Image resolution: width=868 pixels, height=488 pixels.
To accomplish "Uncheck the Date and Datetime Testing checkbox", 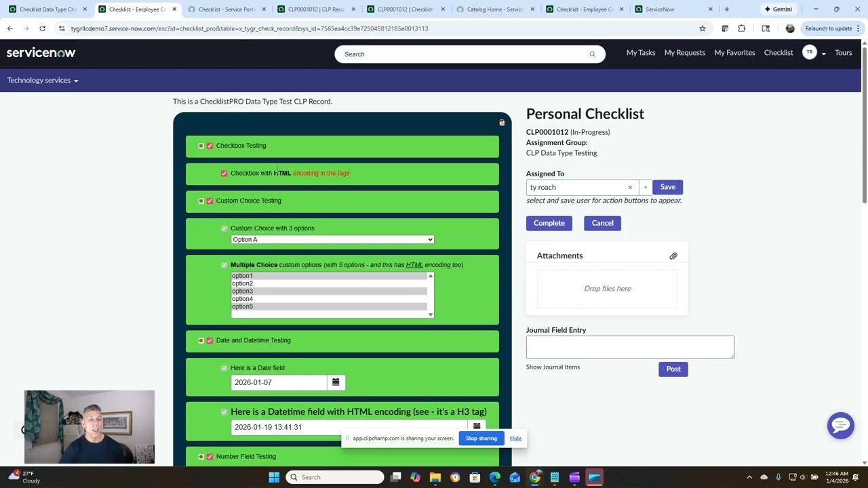I will pos(210,340).
